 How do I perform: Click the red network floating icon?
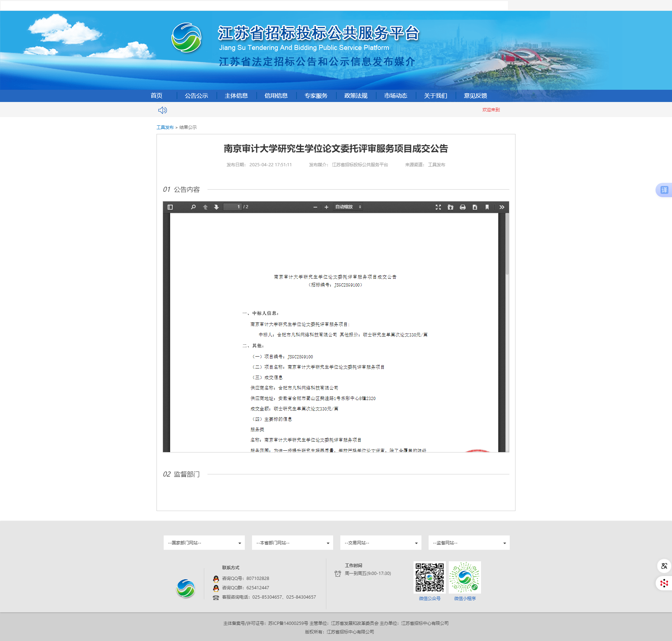(664, 583)
